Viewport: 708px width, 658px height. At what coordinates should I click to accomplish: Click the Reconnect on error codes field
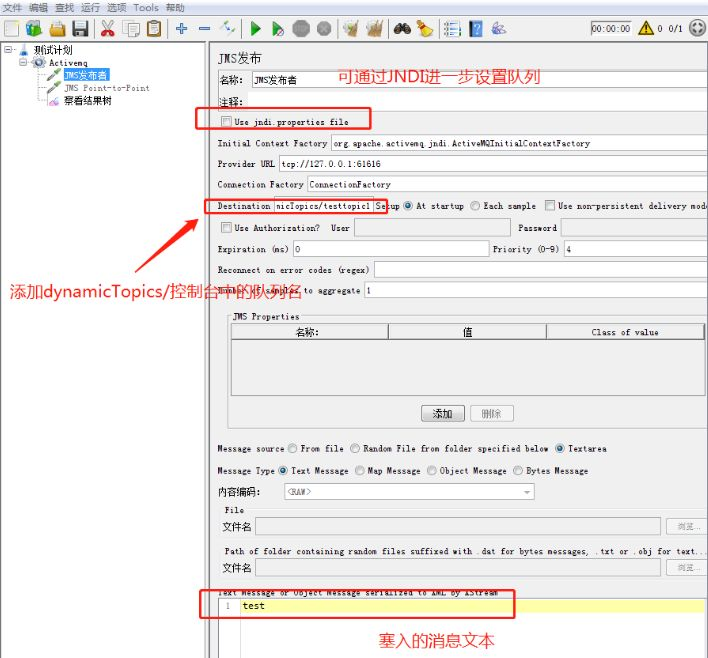(x=540, y=270)
